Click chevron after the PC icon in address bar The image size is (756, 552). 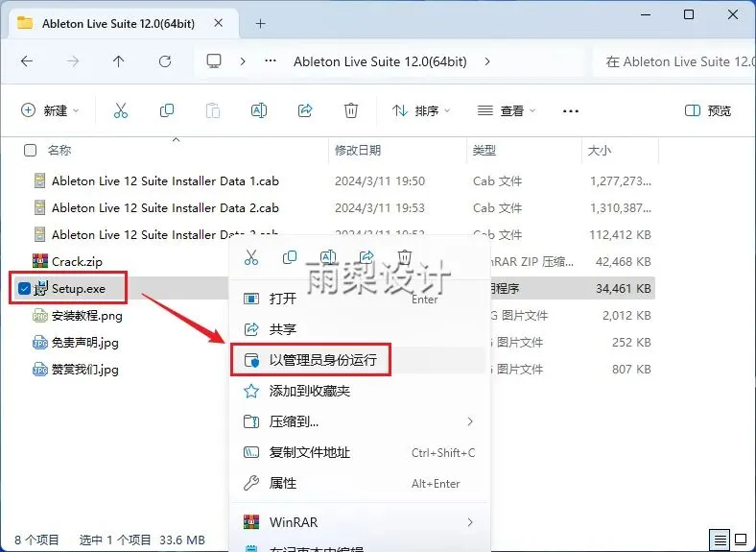[x=243, y=61]
